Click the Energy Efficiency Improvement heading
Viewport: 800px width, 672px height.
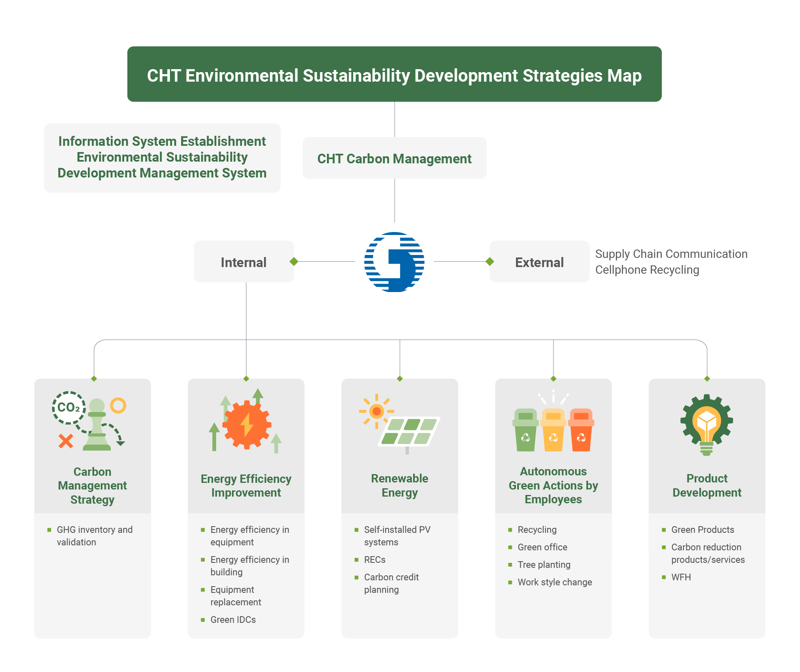[x=246, y=486]
